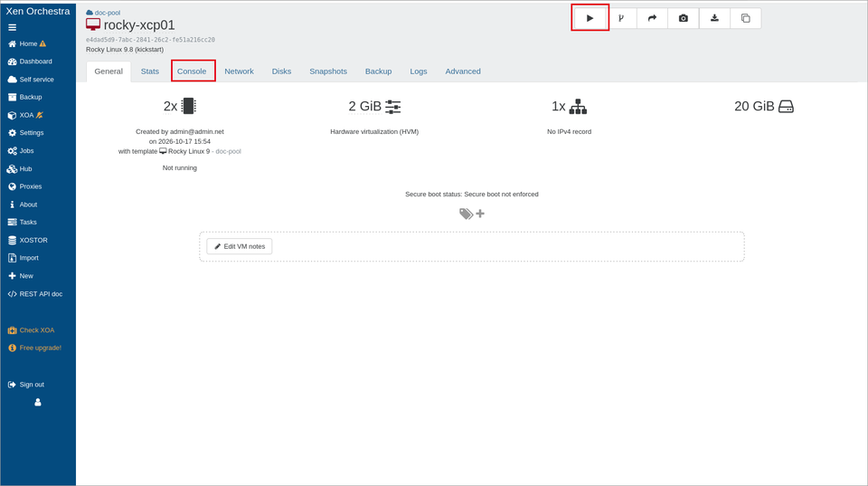Switch to the Stats tab
The image size is (868, 486).
click(x=149, y=71)
